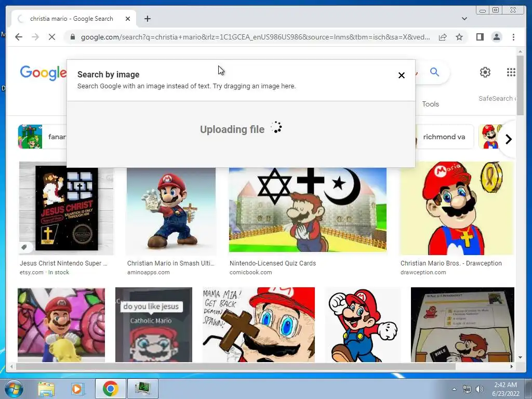Screen dimensions: 532x399
Task: Open Nintendo-Licensed Quiz Cards image
Action: 308,210
